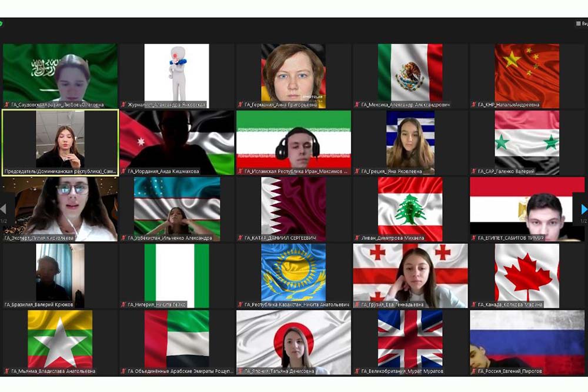588x392 pixels.
Task: Click muted mic icon of ГА_Канада participant
Action: pos(473,304)
